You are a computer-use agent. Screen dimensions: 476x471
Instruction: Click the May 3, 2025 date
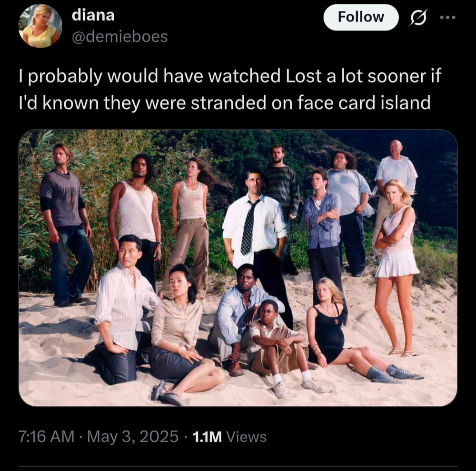tap(133, 437)
